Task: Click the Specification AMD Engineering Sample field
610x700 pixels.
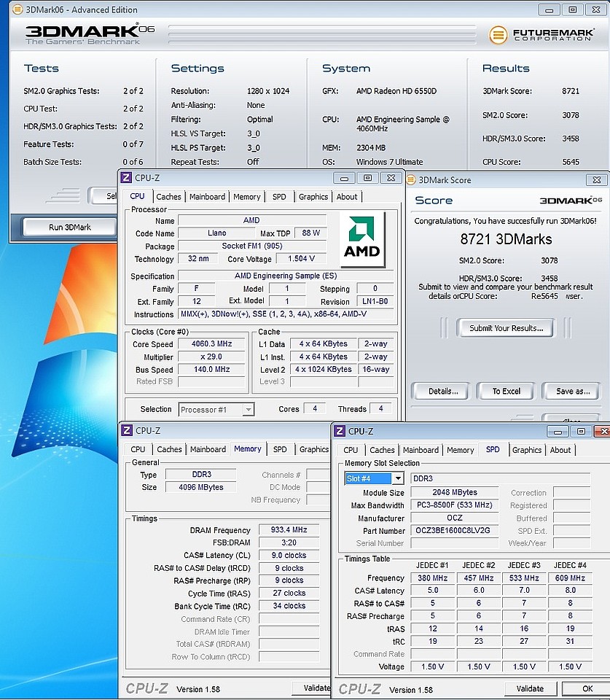Action: [x=286, y=276]
